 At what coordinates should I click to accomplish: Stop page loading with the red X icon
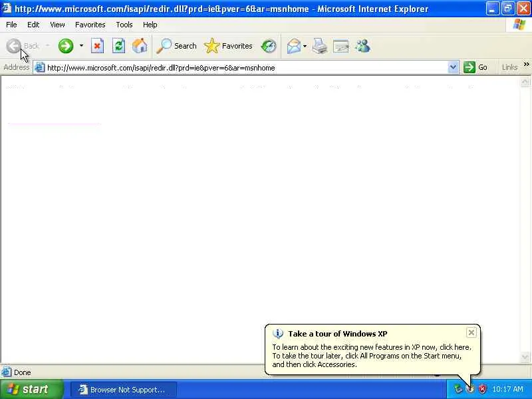click(x=97, y=46)
